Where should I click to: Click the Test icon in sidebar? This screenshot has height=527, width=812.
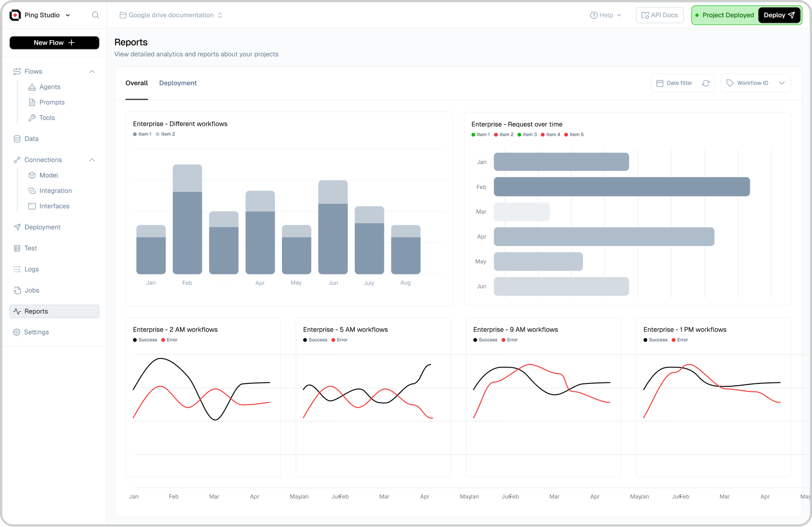click(x=17, y=248)
